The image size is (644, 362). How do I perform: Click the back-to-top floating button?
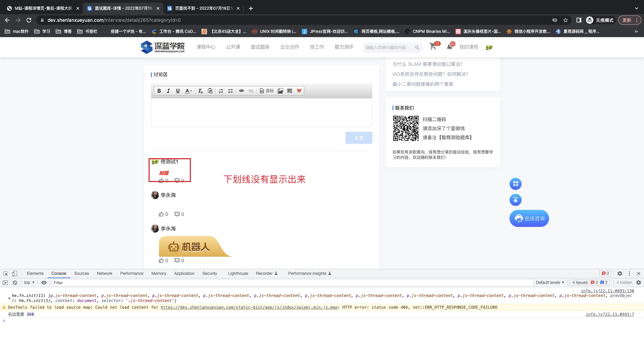click(516, 200)
